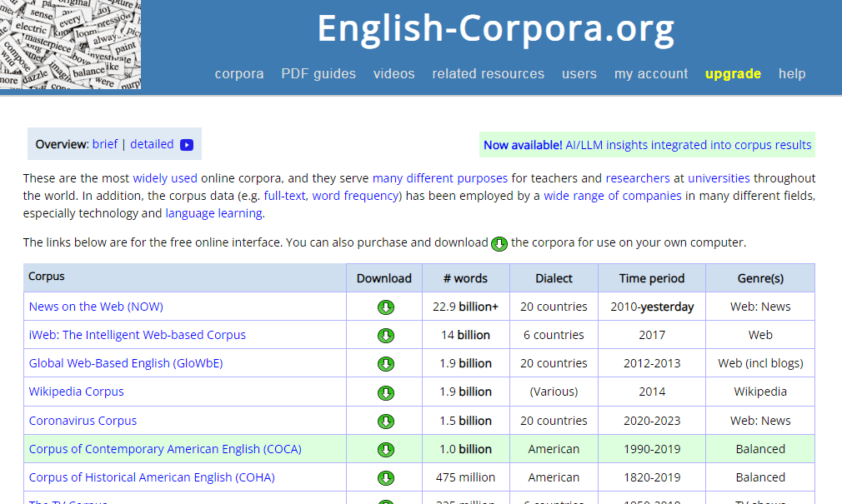Open Global Web-Based English (GloWbE) corpus

point(126,363)
